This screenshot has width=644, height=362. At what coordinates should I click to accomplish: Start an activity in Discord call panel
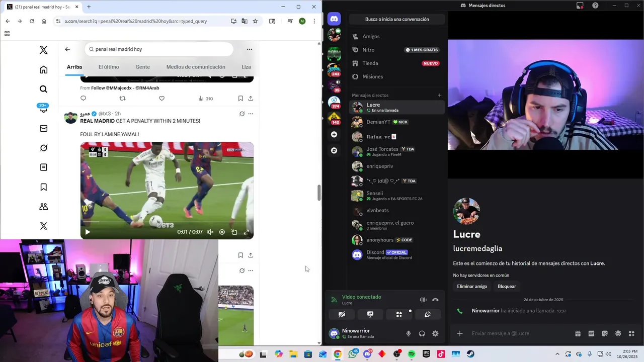[x=399, y=314]
